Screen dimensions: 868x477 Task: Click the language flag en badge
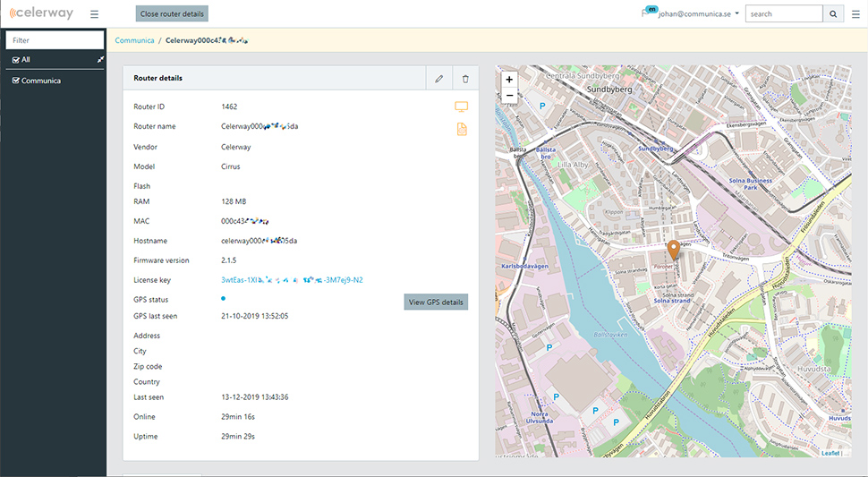(x=652, y=10)
